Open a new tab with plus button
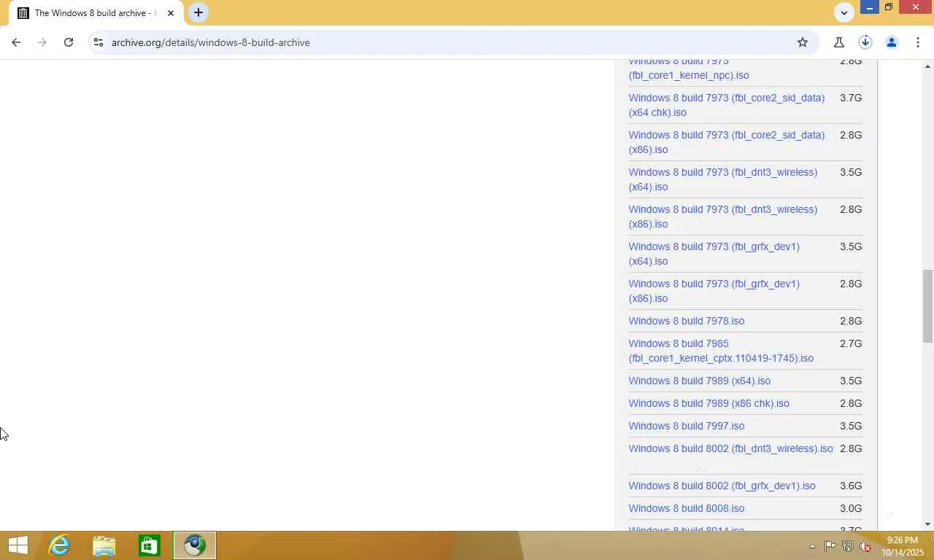The width and height of the screenshot is (934, 560). 198,12
